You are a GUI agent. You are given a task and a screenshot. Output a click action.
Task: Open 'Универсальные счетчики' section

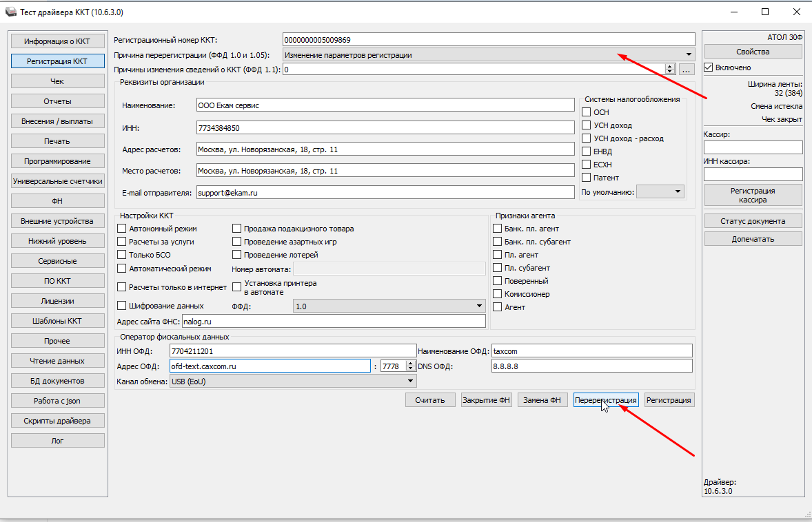tap(57, 181)
